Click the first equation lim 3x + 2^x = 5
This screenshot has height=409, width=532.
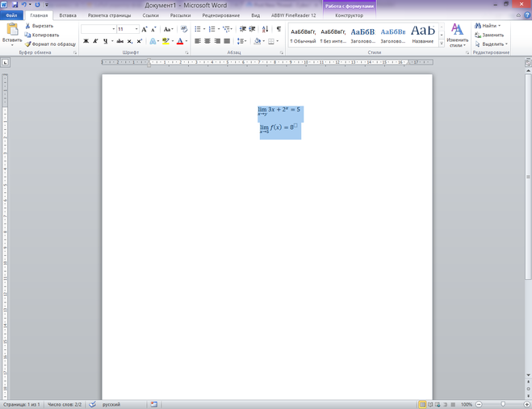coord(279,110)
